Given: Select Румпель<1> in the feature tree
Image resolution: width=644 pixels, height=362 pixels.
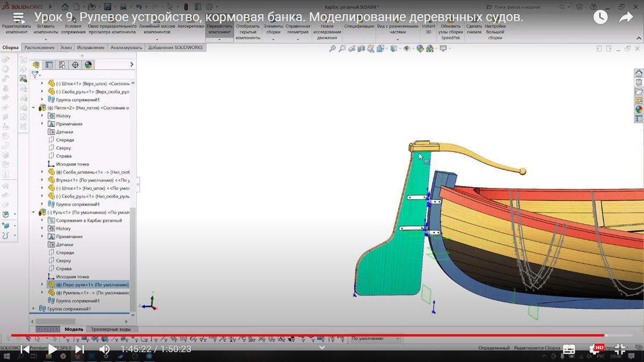Looking at the screenshot, I should point(92,293).
